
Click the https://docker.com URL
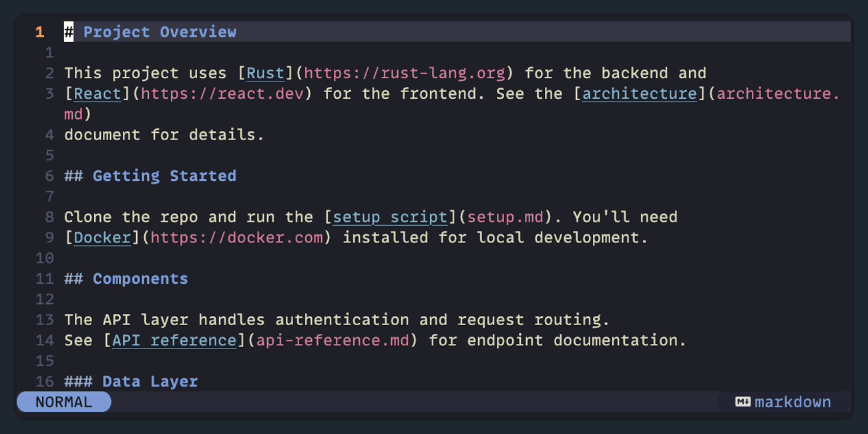(236, 238)
